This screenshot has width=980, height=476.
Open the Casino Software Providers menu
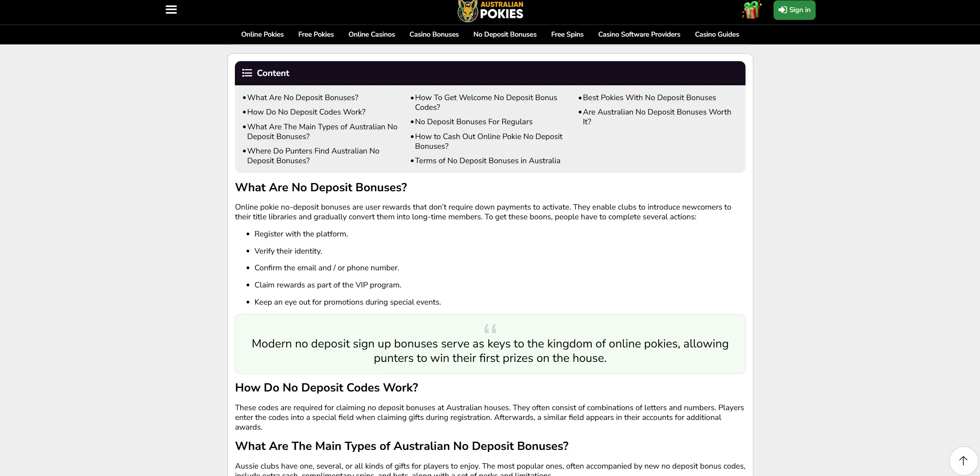639,34
